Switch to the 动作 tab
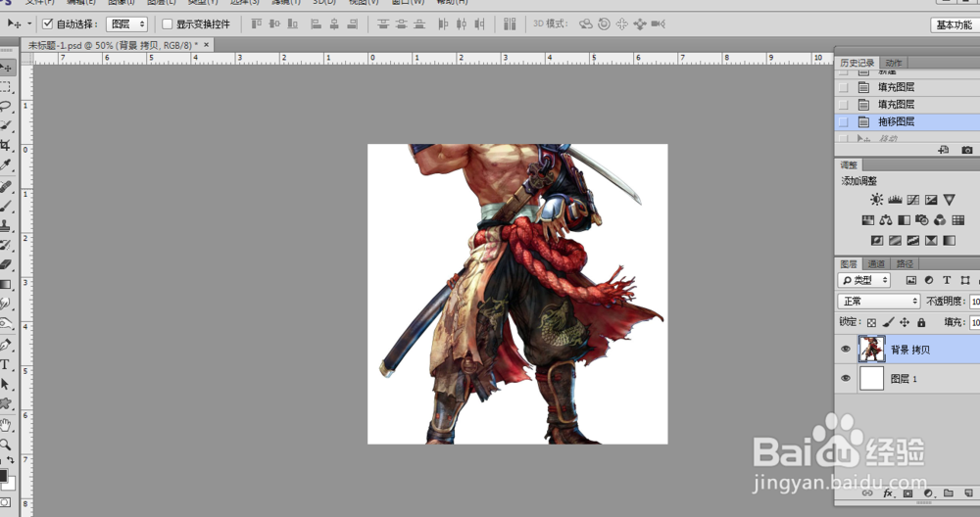 coord(894,63)
